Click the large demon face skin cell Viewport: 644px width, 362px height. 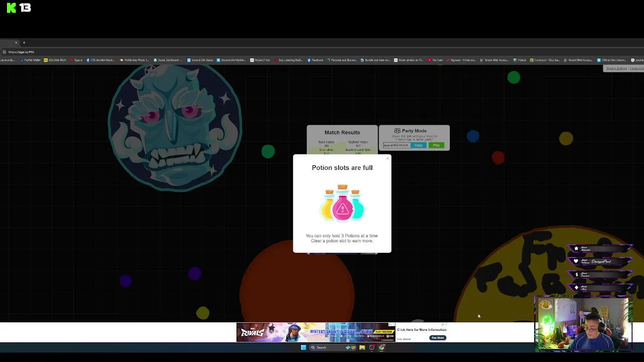[175, 128]
